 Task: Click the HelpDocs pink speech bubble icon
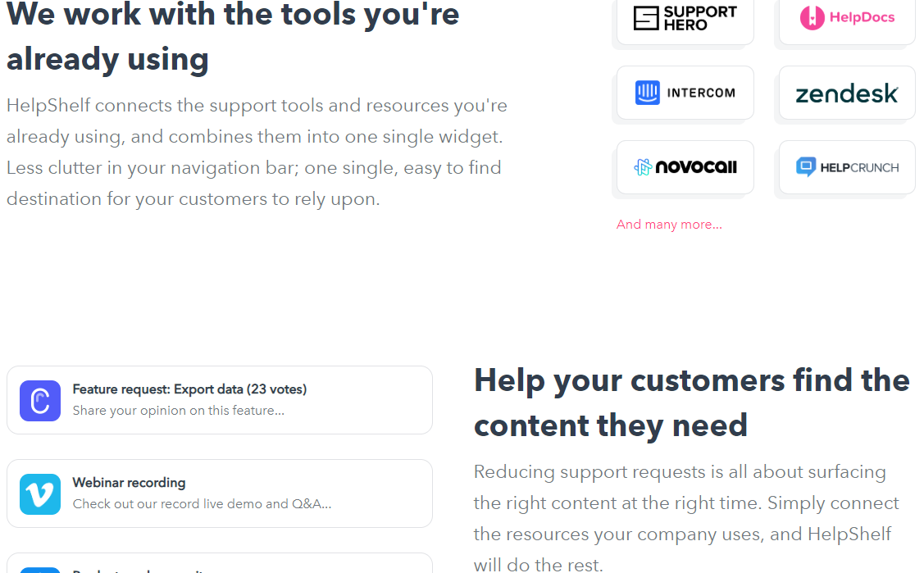[814, 17]
